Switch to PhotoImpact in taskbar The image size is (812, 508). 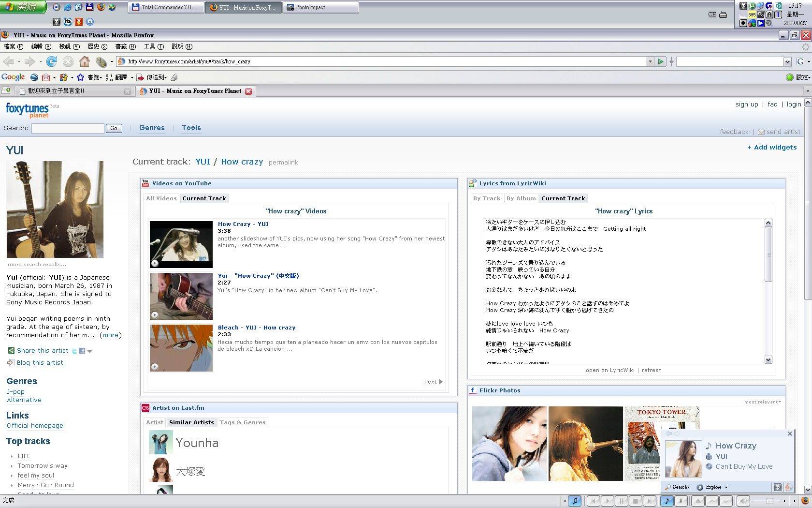coord(320,7)
